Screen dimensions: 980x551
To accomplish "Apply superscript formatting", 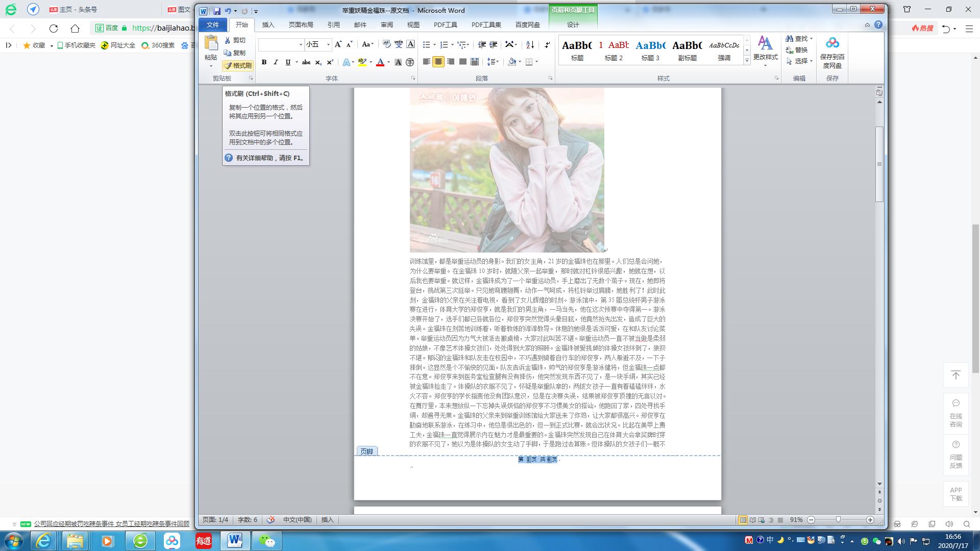I will [x=329, y=62].
